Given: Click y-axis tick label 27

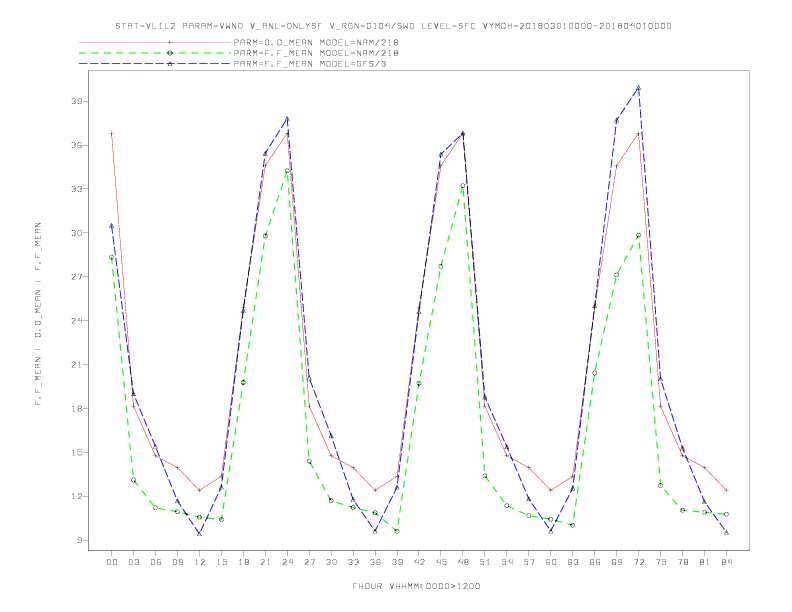Looking at the screenshot, I should point(76,277).
